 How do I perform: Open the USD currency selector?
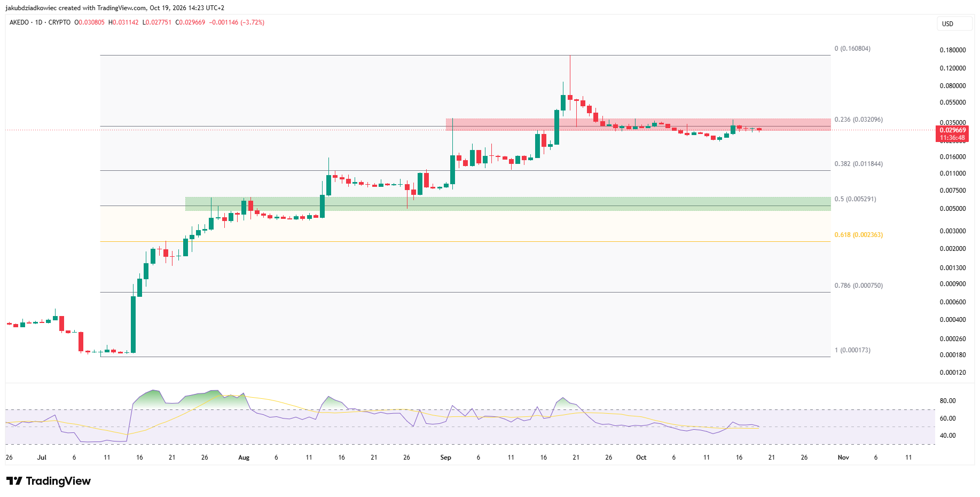click(954, 24)
